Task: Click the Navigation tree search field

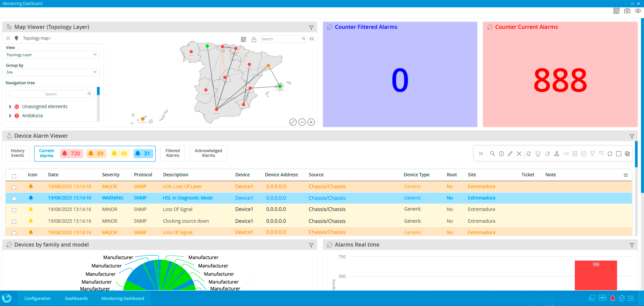Action: (x=51, y=94)
